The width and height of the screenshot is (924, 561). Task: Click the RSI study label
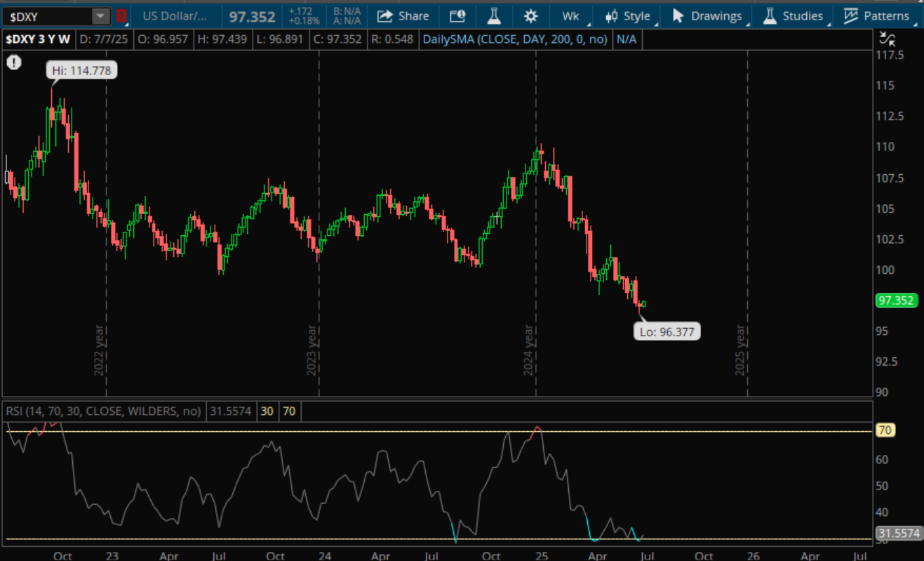pos(104,411)
